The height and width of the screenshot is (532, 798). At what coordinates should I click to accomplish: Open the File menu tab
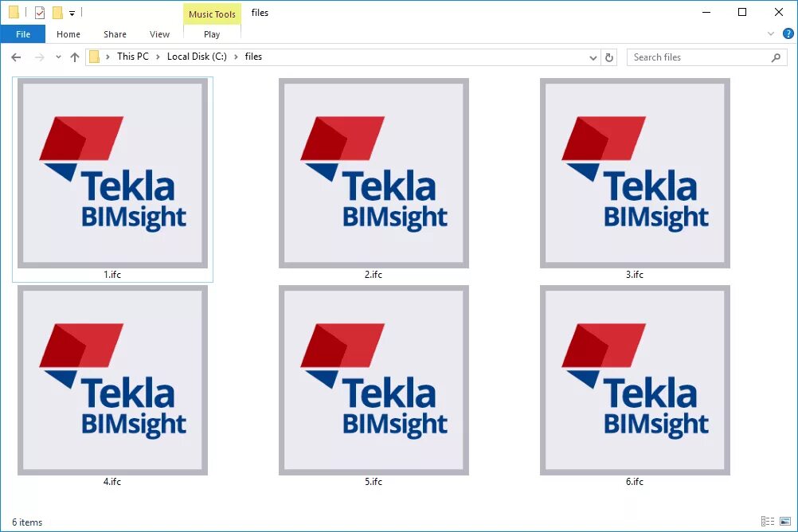(x=23, y=34)
